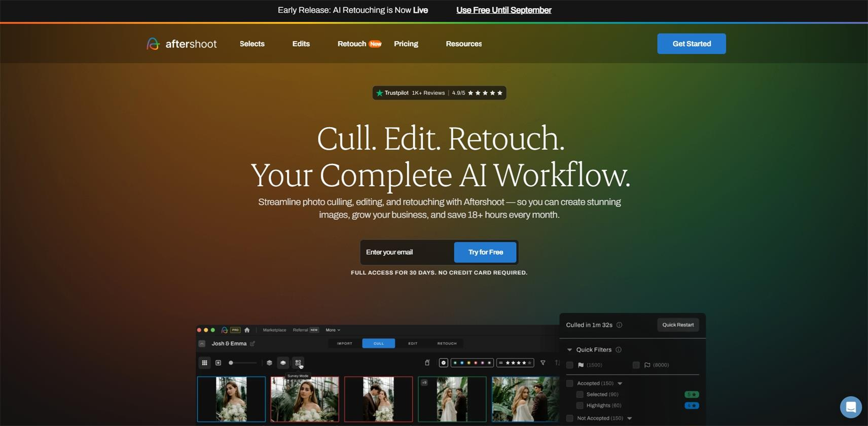This screenshot has width=868, height=426.
Task: Click the +9 stack badge on thumbnail
Action: (424, 383)
